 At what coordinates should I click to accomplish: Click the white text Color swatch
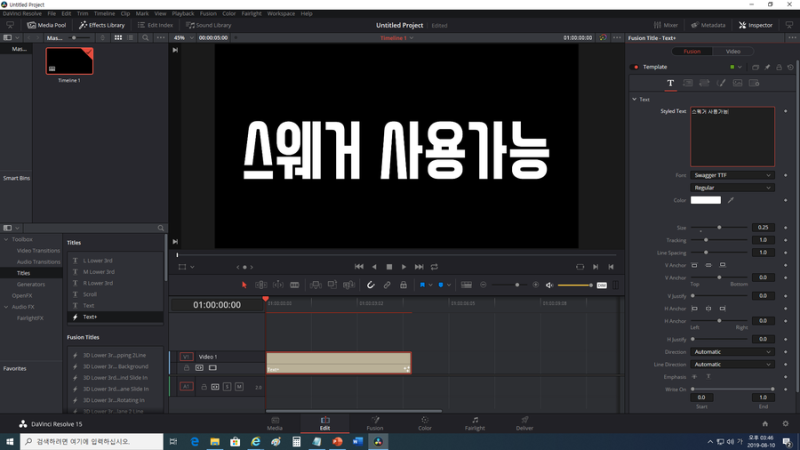click(x=706, y=200)
